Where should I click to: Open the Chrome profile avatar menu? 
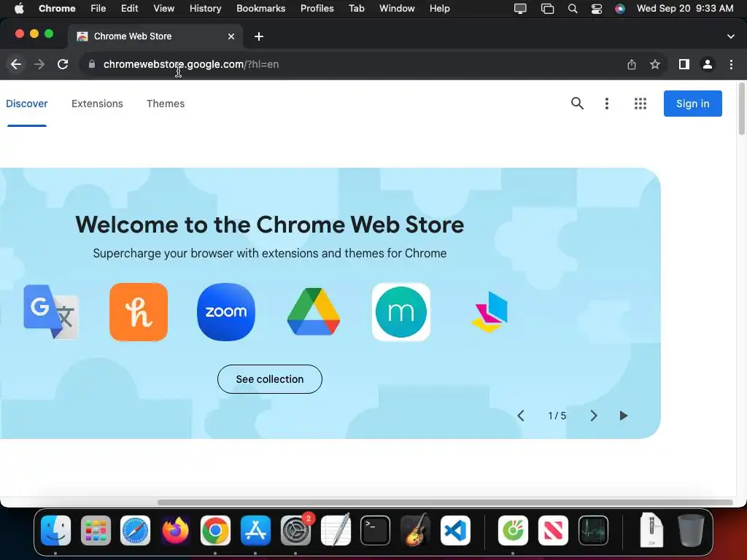click(x=708, y=64)
